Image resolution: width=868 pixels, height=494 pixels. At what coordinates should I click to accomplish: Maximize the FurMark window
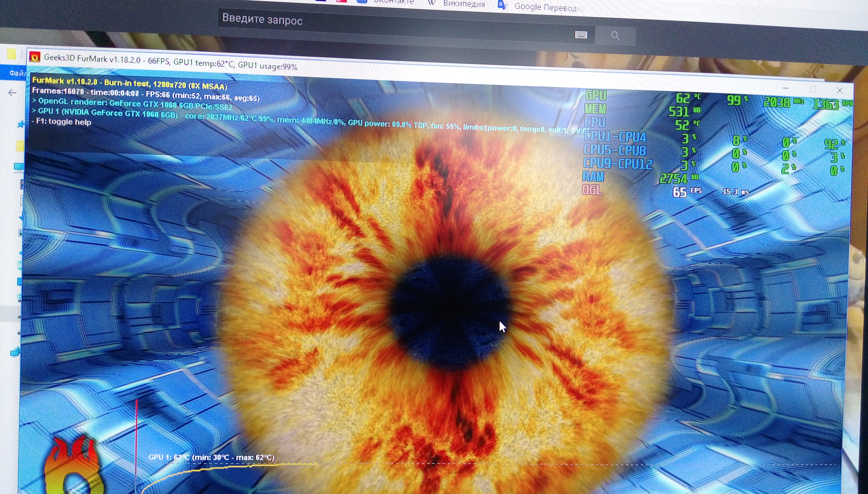pyautogui.click(x=812, y=89)
